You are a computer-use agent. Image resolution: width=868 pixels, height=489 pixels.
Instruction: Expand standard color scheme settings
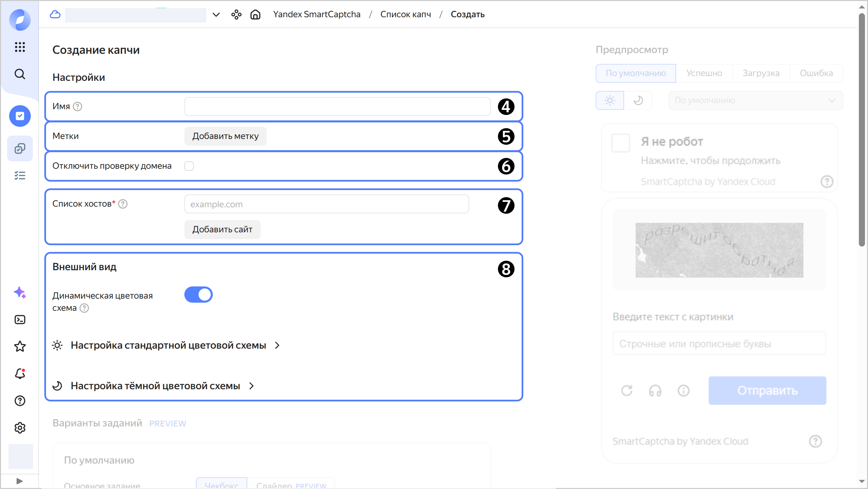pyautogui.click(x=168, y=345)
